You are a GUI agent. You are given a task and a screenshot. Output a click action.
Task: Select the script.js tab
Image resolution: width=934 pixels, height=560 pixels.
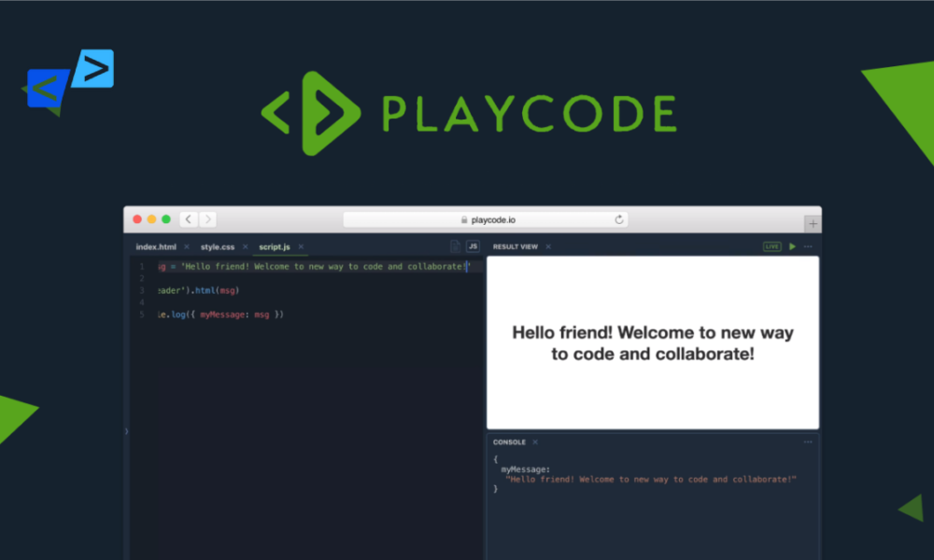point(274,245)
